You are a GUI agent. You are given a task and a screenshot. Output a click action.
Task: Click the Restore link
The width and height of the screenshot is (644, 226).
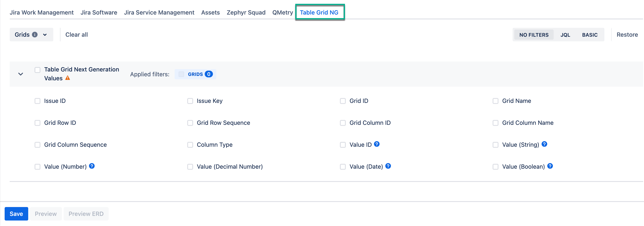(x=627, y=35)
